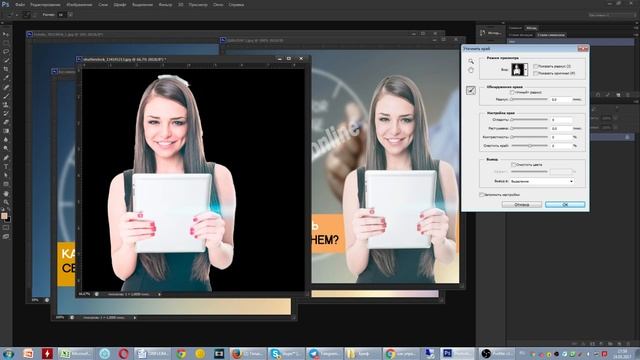Pick Hand tool in Refine Edge dialog
This screenshot has height=360, width=640.
pyautogui.click(x=471, y=70)
